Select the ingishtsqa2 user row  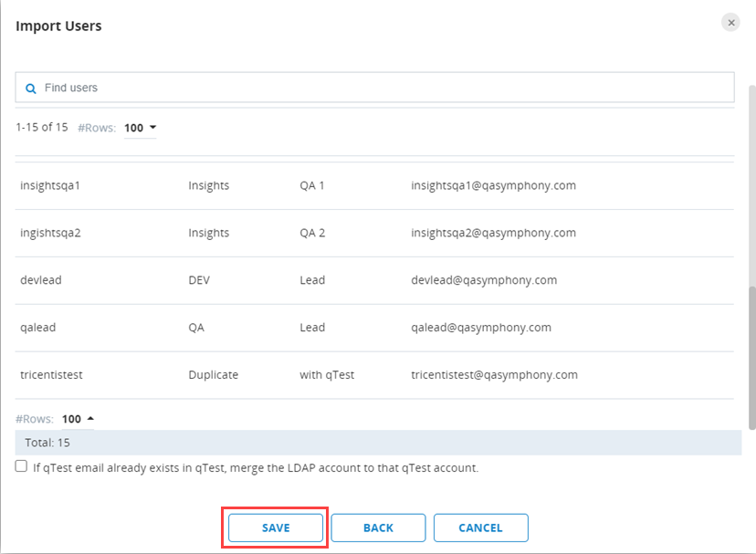click(x=51, y=233)
